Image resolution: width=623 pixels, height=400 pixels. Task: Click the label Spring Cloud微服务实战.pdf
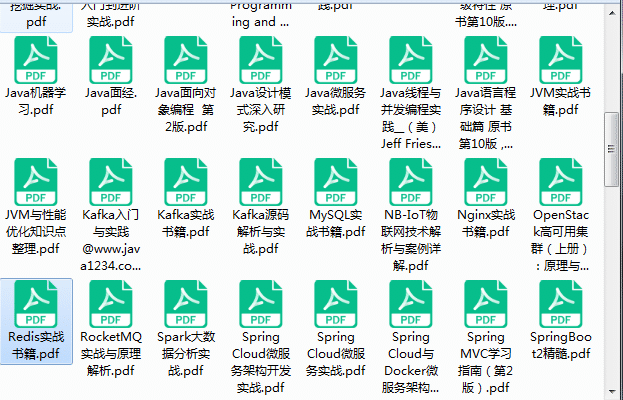click(x=336, y=354)
